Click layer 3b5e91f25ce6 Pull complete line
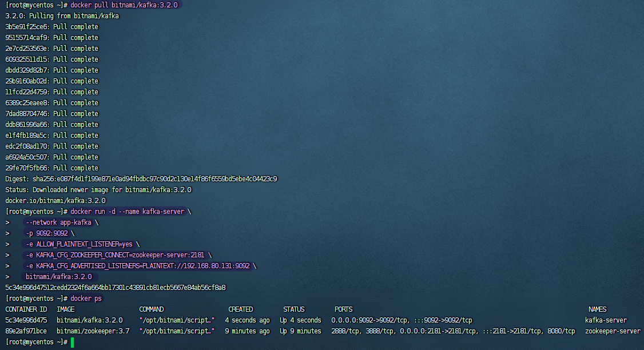Viewport: 644px width, 350px height. tap(51, 27)
